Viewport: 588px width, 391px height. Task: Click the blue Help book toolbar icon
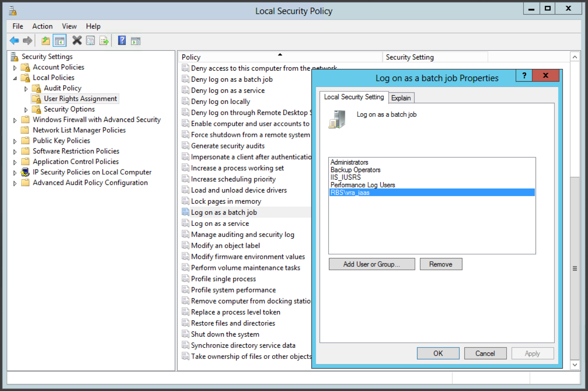tap(122, 40)
